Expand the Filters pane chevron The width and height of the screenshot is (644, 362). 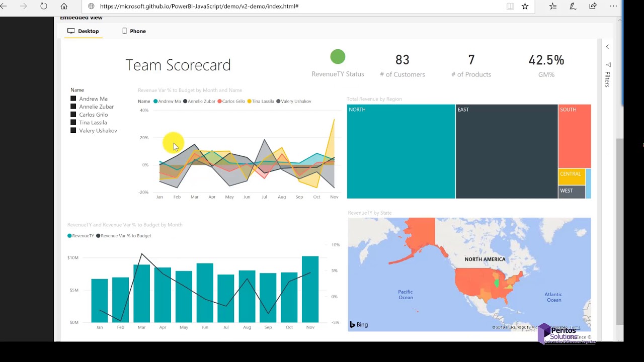point(607,47)
